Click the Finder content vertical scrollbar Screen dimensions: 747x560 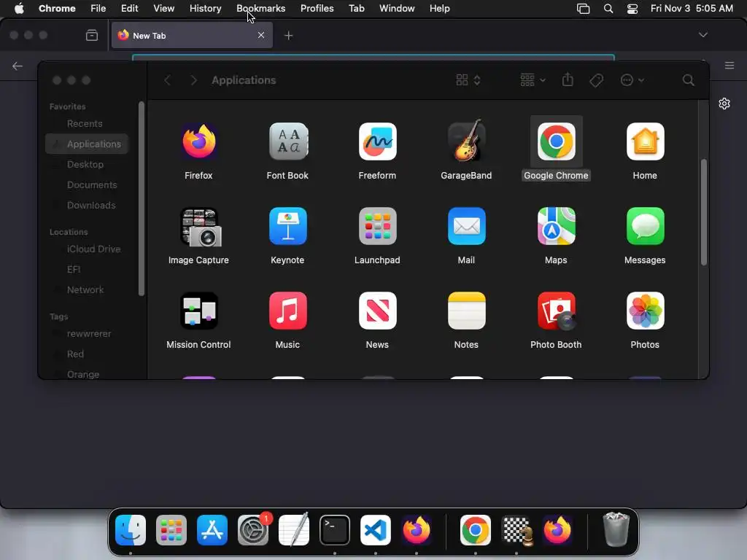(x=704, y=212)
